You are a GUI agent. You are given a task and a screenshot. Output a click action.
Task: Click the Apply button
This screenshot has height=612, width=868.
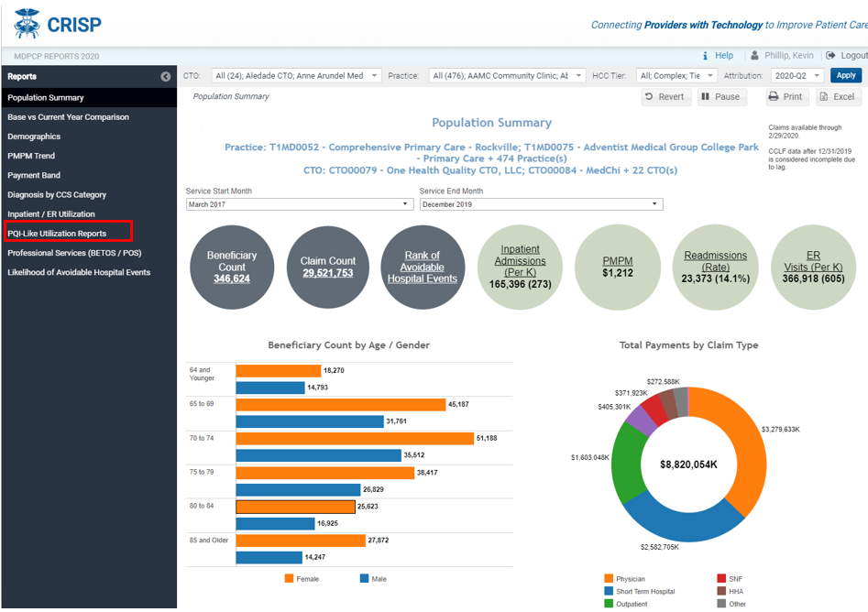click(x=846, y=75)
